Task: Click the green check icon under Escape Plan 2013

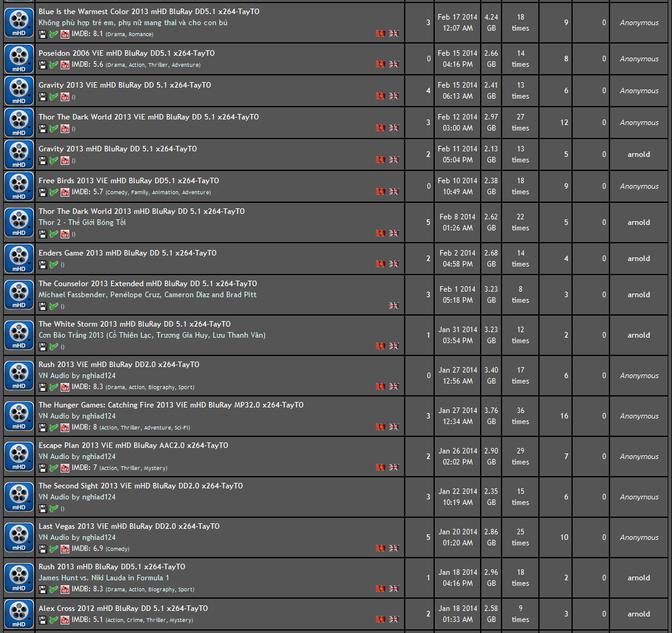Action: pos(53,468)
